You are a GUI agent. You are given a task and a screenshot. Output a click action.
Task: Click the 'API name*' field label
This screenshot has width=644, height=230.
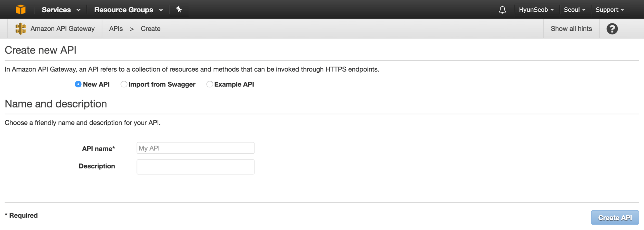tap(99, 149)
